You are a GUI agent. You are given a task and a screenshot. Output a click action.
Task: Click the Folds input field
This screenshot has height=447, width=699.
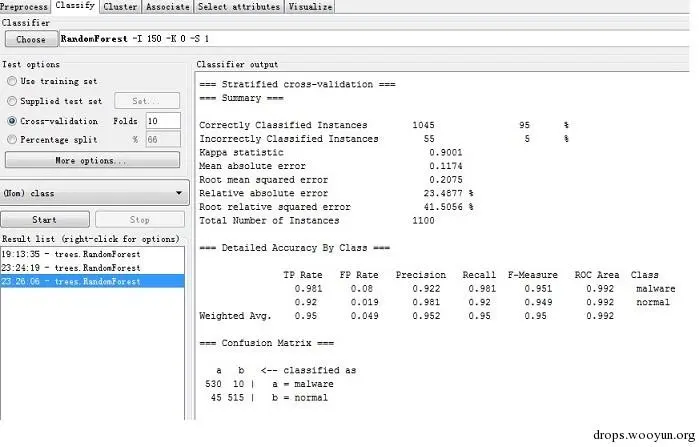(163, 121)
